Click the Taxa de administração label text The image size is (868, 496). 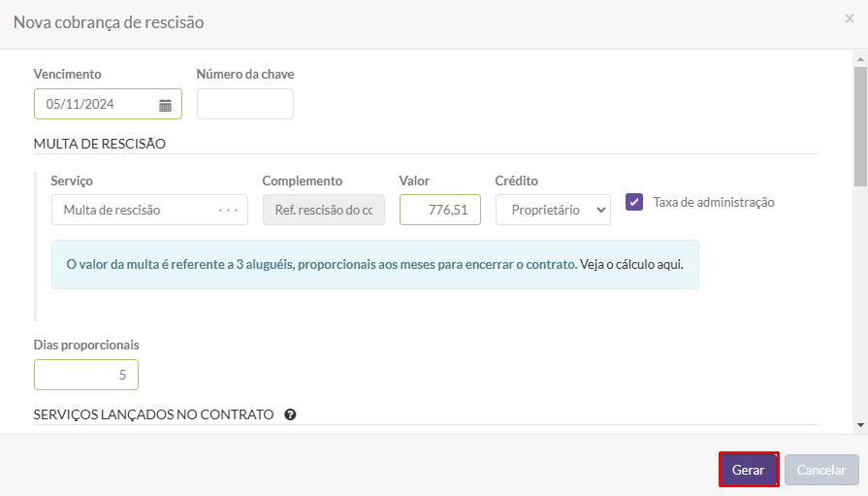point(714,202)
